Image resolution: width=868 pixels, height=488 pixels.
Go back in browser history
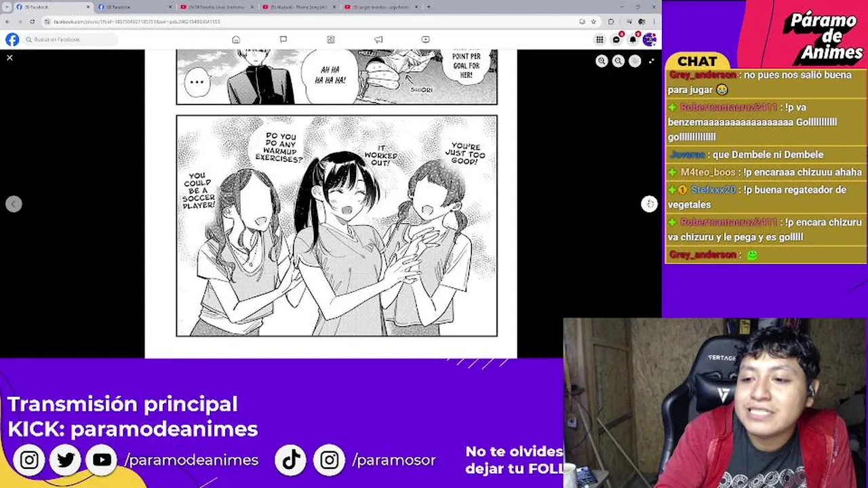7,22
